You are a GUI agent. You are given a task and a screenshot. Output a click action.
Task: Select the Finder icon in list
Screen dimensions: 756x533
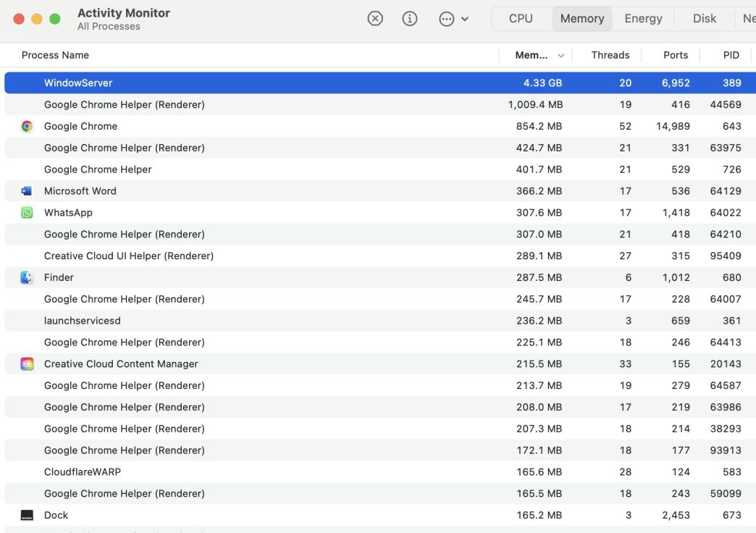coord(27,277)
